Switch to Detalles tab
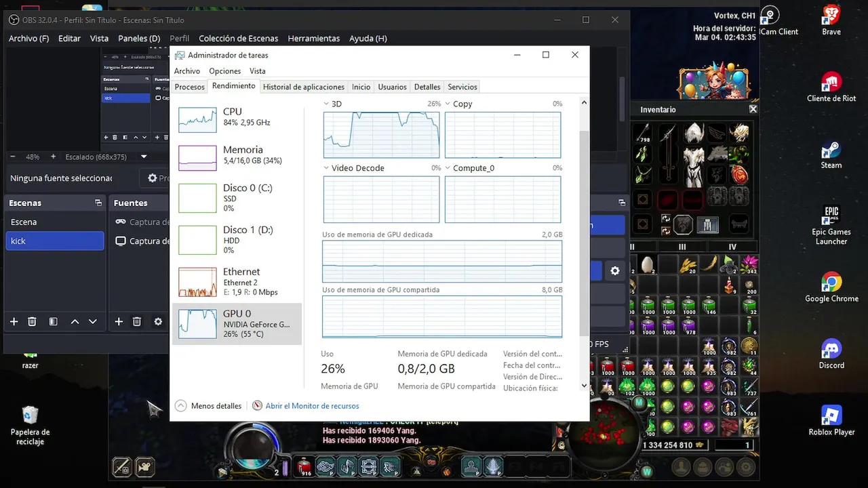This screenshot has height=488, width=868. (x=427, y=87)
